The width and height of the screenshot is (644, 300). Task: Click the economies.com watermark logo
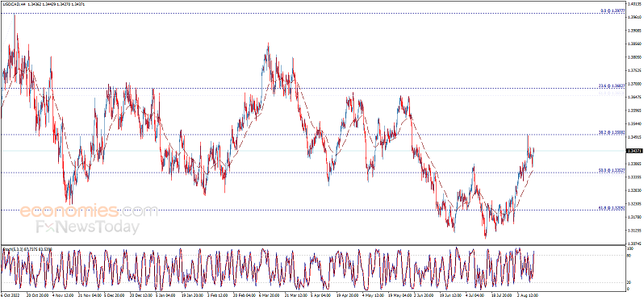[88, 210]
